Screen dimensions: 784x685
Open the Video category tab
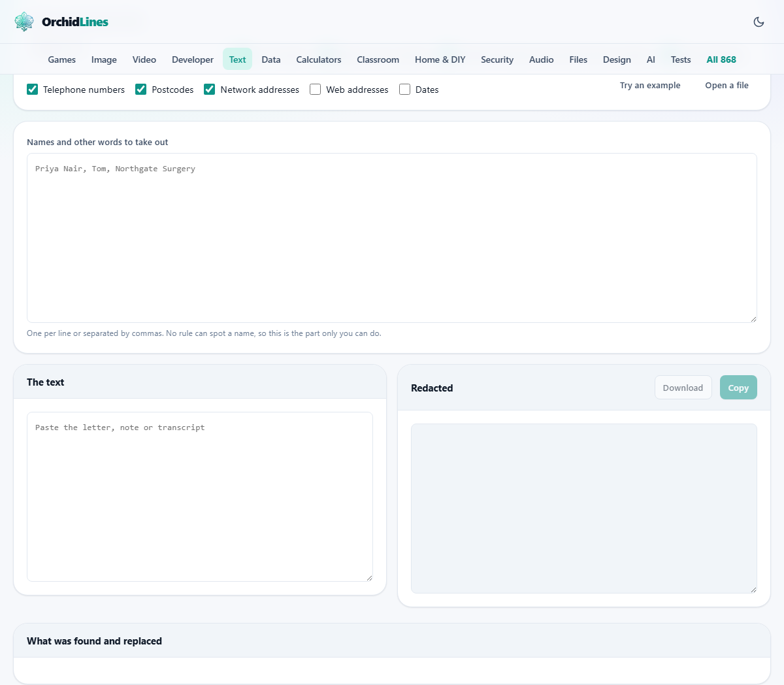click(x=144, y=59)
